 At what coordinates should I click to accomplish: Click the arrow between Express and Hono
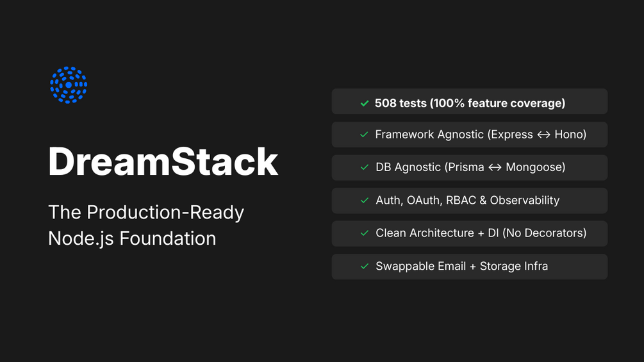point(543,135)
